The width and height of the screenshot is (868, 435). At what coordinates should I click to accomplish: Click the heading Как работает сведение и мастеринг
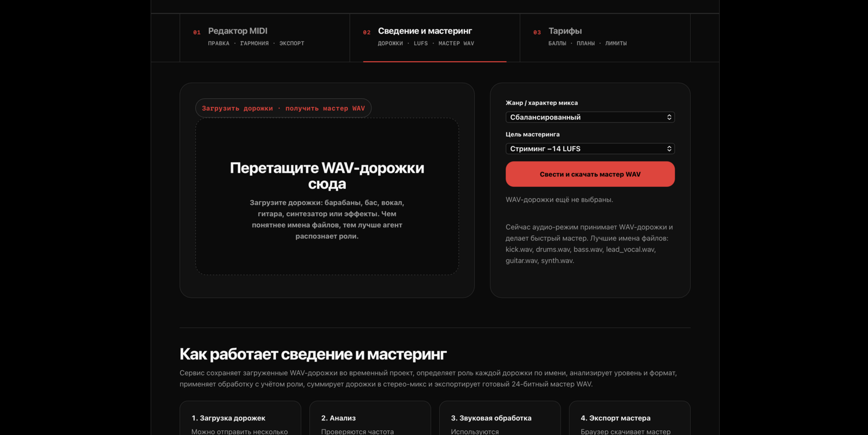point(313,354)
